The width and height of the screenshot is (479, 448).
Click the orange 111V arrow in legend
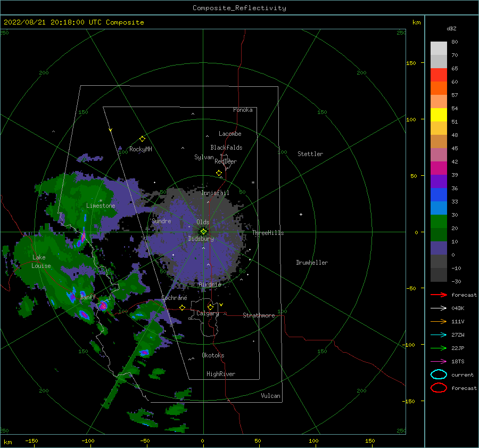[439, 321]
